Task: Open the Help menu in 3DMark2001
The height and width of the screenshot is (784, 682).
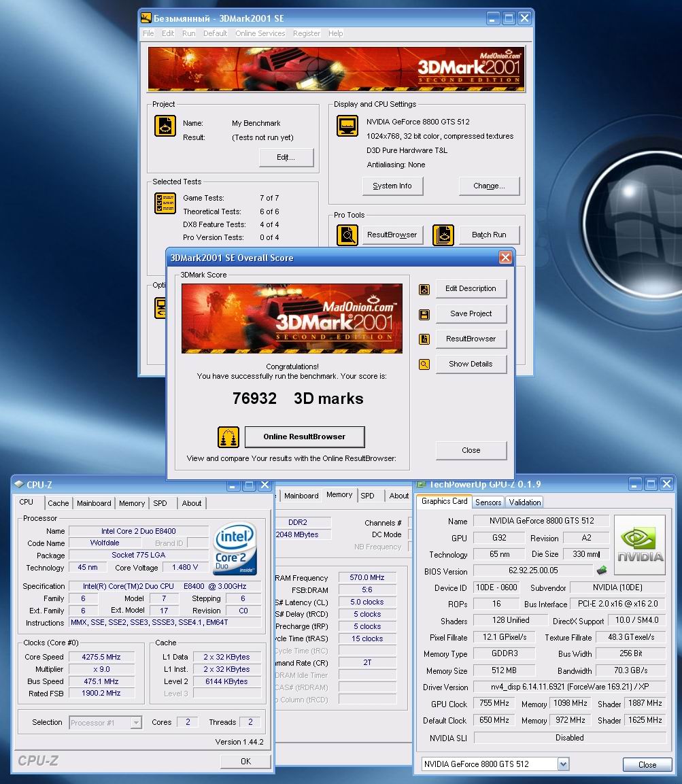Action: [x=335, y=33]
